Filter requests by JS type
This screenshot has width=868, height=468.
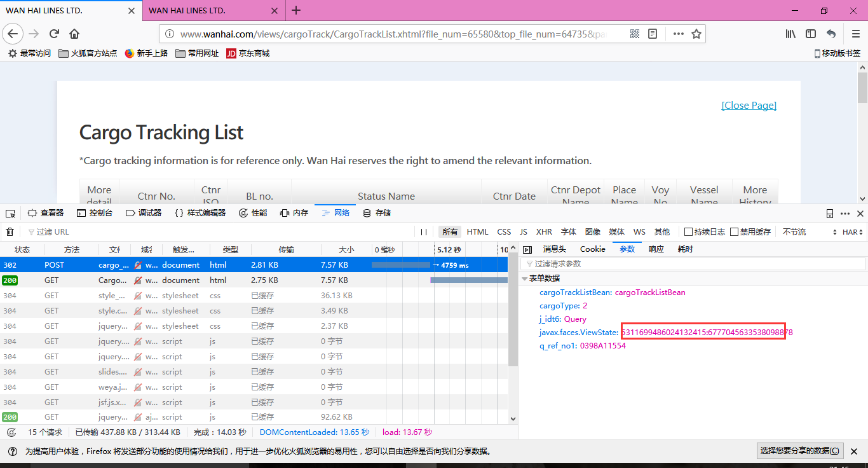(524, 232)
